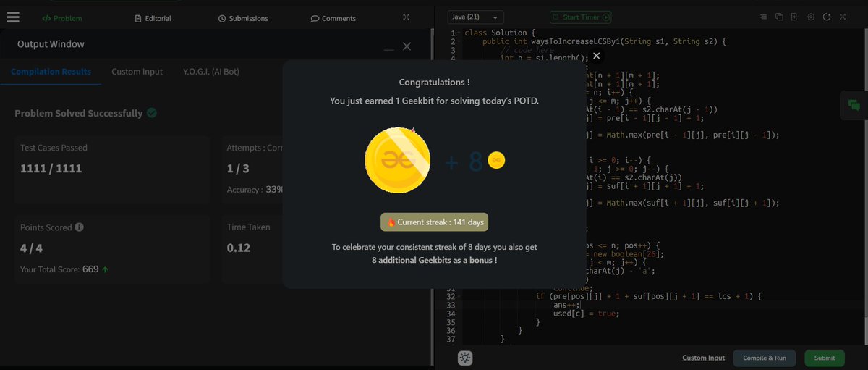868x370 pixels.
Task: Expand the problem panel to fullscreen
Action: (407, 17)
